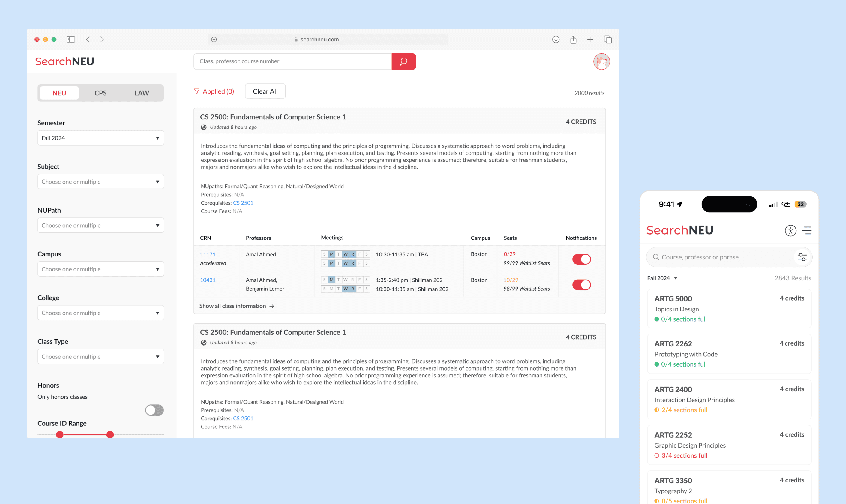
Task: Click the mobile accessibility icon
Action: [790, 231]
